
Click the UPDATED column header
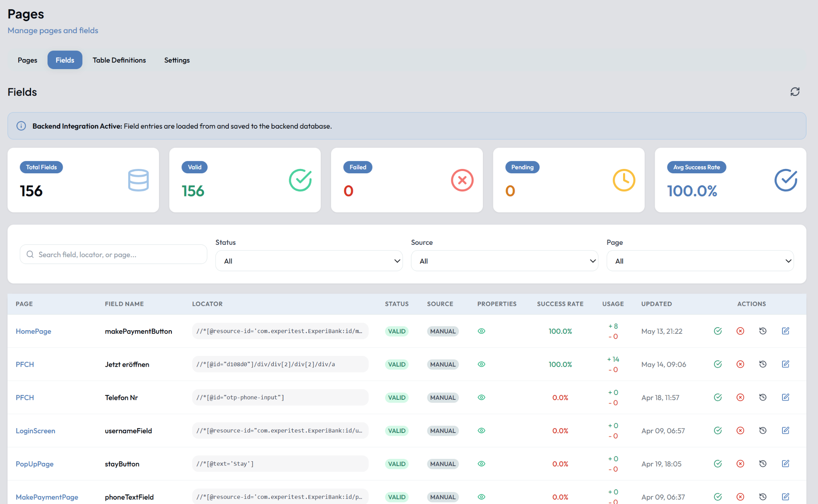tap(657, 304)
